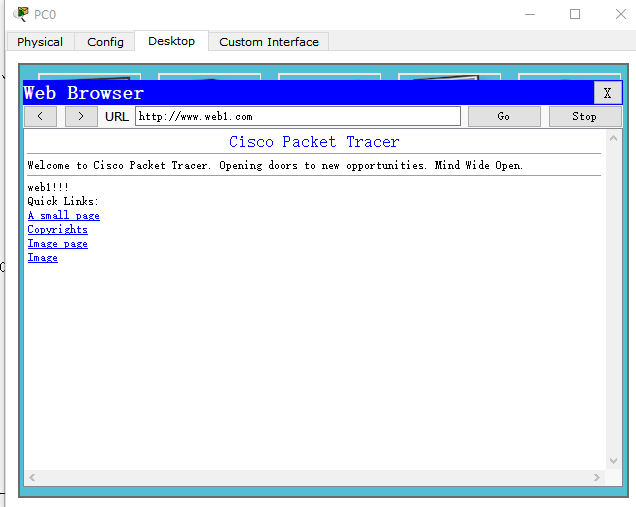
Task: Open the 'A small page' link
Action: (x=64, y=215)
